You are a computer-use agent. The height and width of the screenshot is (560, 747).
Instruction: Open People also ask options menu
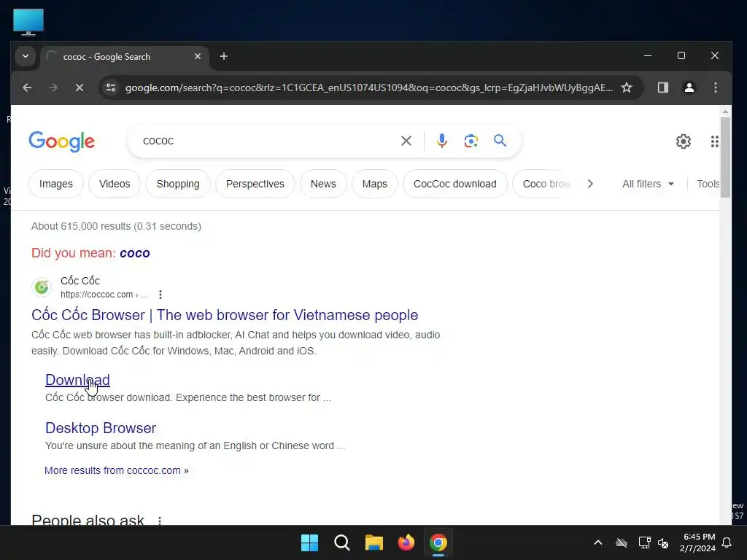click(160, 521)
